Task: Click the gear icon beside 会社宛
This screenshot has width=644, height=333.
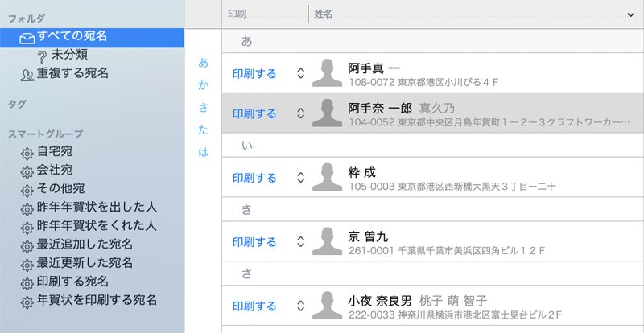Action: pyautogui.click(x=27, y=172)
